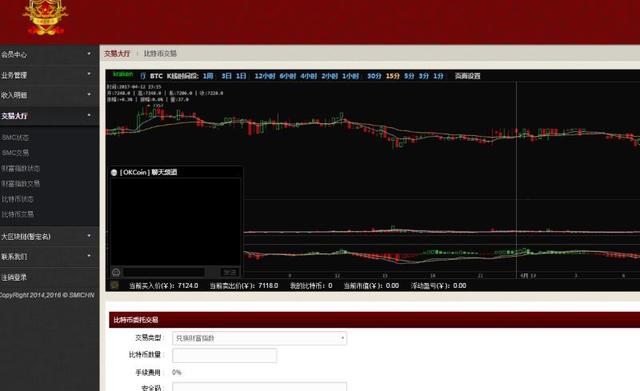Click the chat send button
The image size is (640, 391).
pos(229,272)
